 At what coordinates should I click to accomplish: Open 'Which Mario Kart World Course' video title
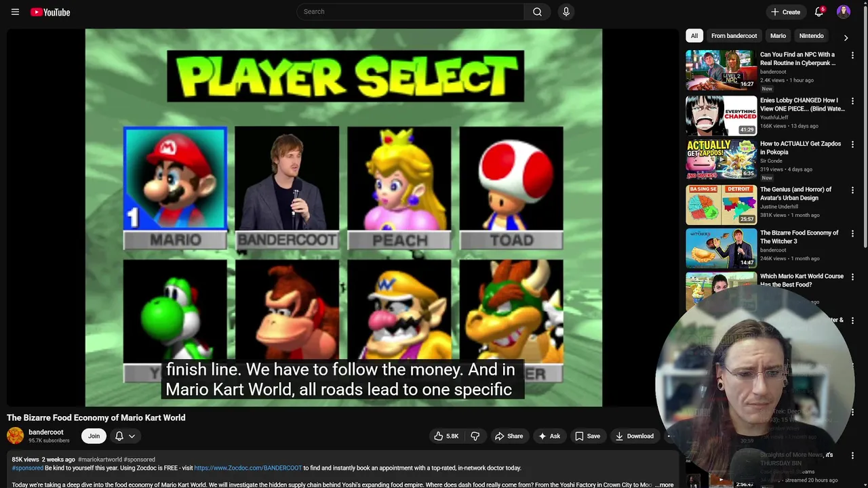pos(802,281)
